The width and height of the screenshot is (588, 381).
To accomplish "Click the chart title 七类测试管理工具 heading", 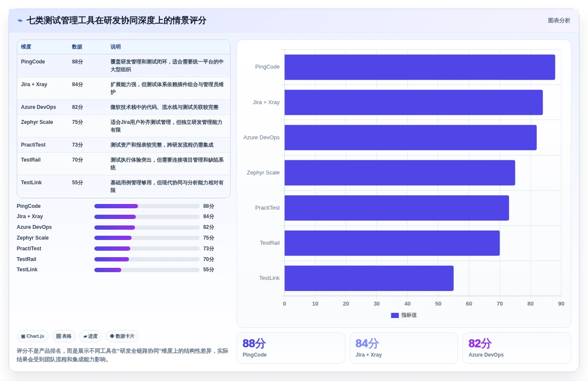I will point(117,21).
